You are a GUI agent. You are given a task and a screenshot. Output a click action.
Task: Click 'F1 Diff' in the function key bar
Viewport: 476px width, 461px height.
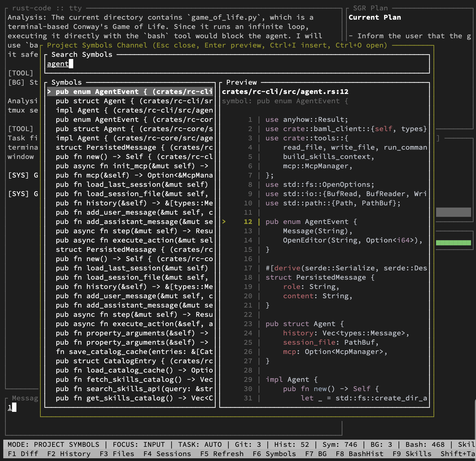click(23, 454)
